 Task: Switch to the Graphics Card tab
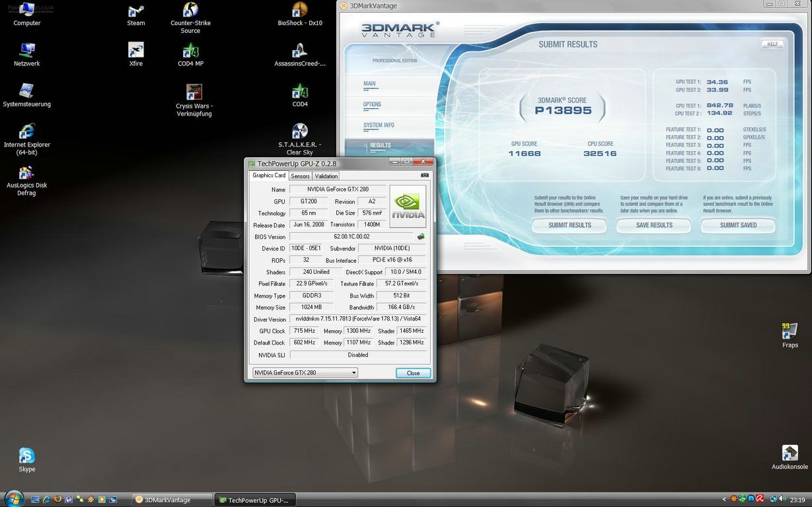[269, 176]
